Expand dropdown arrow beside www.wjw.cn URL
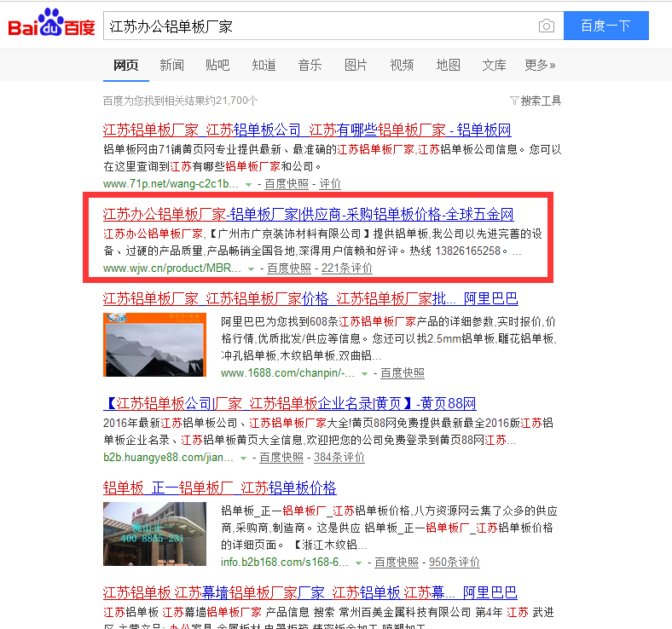This screenshot has height=629, width=672. [251, 268]
